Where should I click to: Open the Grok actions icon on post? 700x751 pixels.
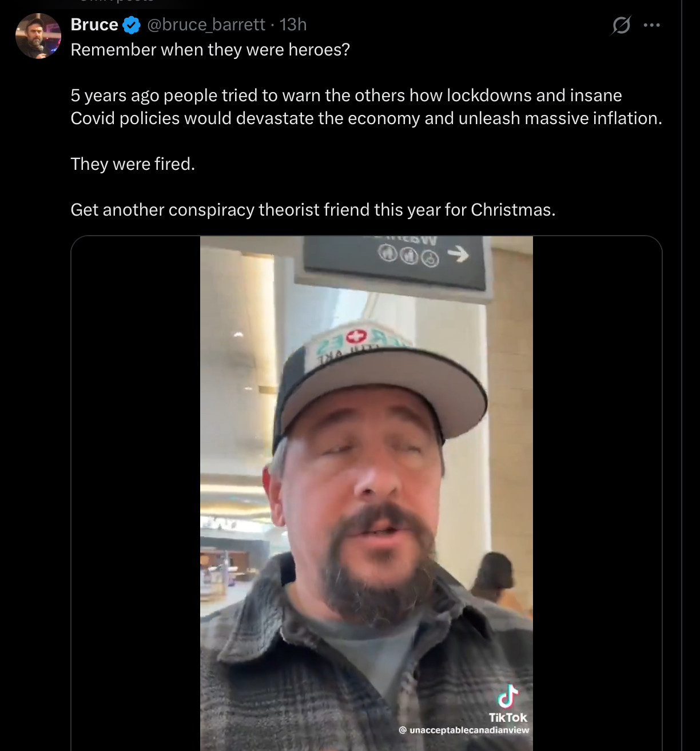621,25
